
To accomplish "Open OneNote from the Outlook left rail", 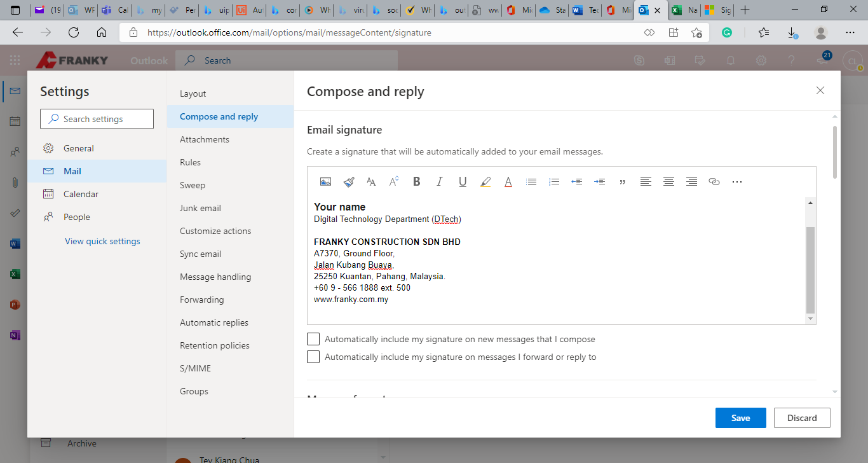I will coord(15,335).
